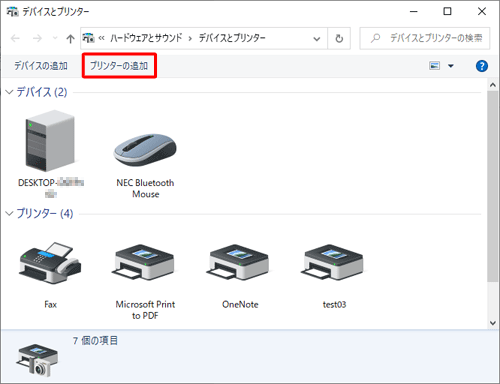Click the path overflow chevron in the address bar
This screenshot has height=384, width=500.
coord(101,38)
